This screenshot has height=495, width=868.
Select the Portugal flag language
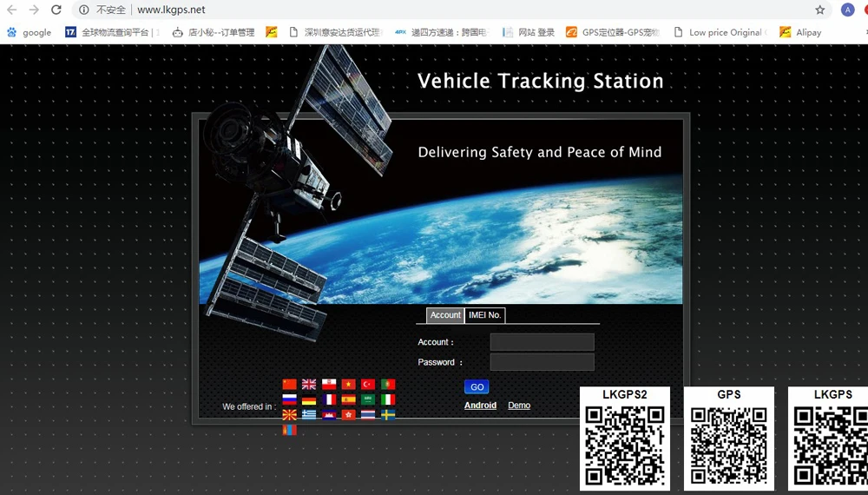click(388, 384)
